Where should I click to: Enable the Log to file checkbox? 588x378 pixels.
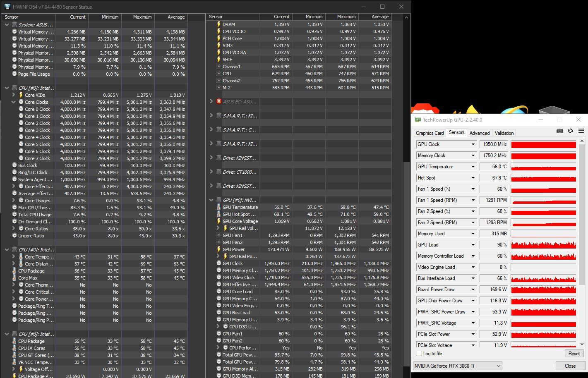(x=419, y=354)
